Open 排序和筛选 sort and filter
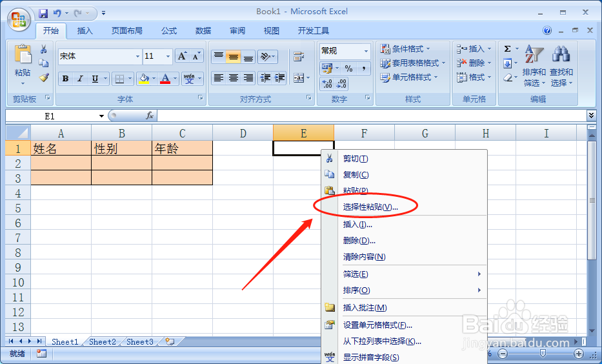The height and width of the screenshot is (364, 602). click(x=534, y=66)
